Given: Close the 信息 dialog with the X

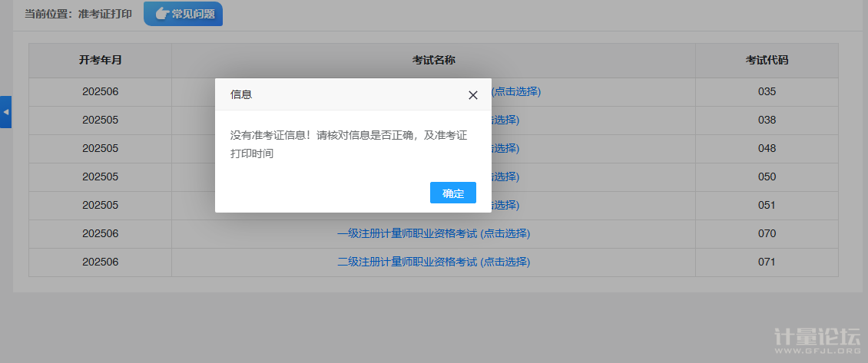Looking at the screenshot, I should pos(473,95).
